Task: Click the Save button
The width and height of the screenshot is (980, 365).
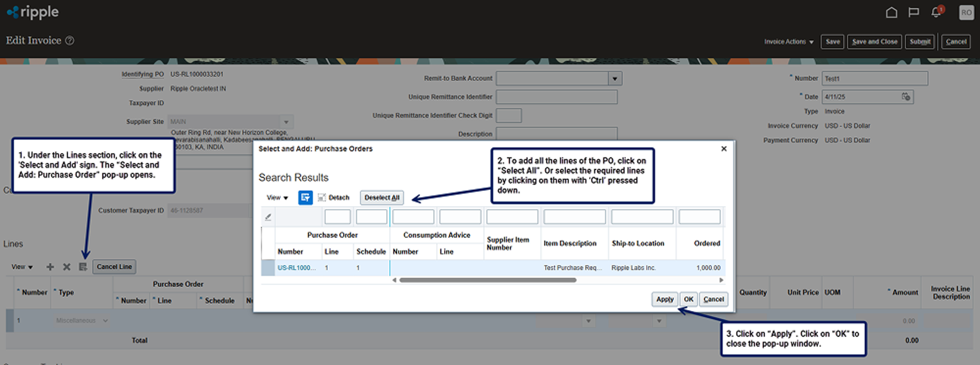Action: [833, 42]
